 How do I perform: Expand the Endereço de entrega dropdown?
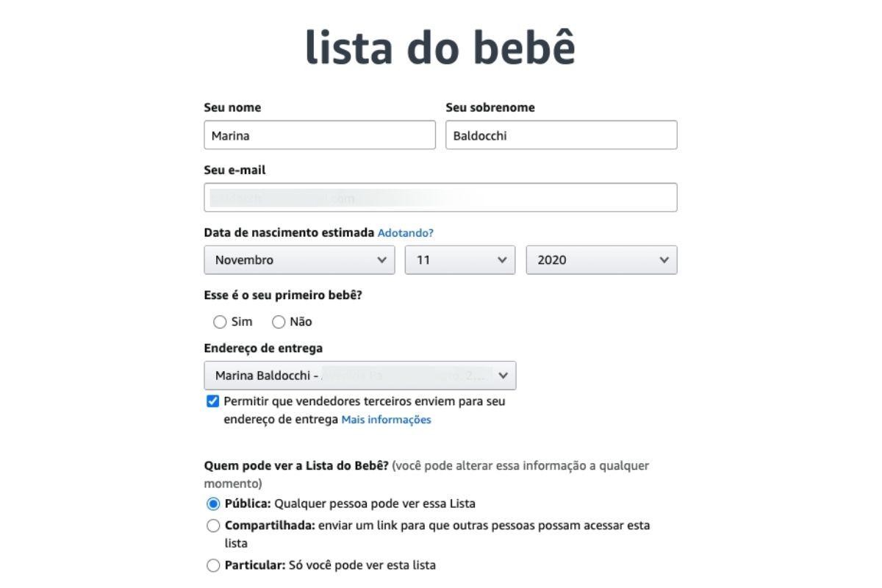coord(359,376)
